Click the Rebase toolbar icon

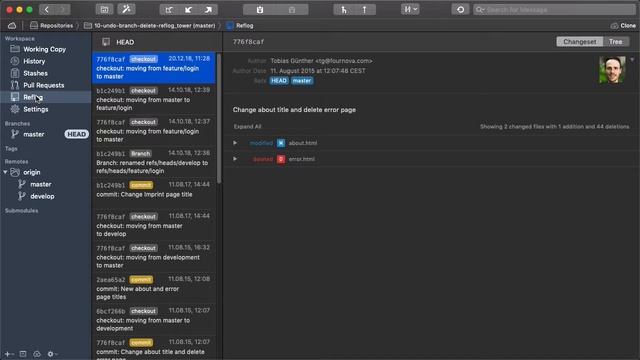click(x=364, y=9)
